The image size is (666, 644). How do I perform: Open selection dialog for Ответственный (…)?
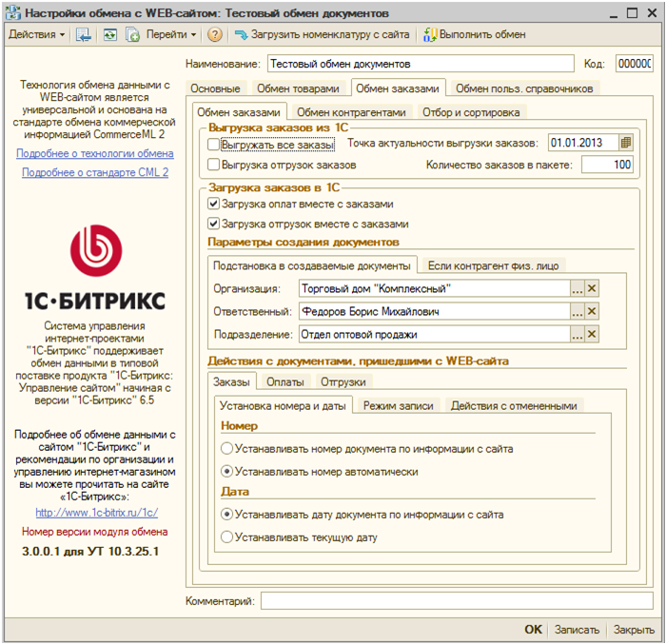tap(577, 311)
